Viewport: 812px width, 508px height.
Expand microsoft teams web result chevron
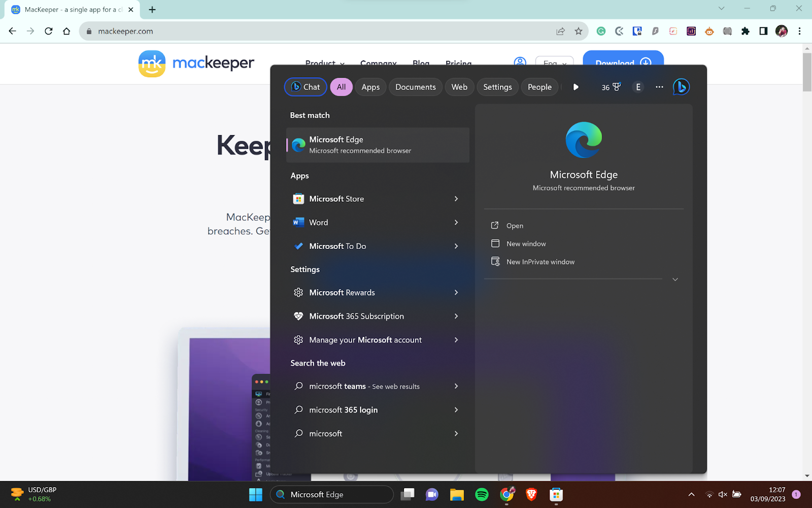pos(456,386)
